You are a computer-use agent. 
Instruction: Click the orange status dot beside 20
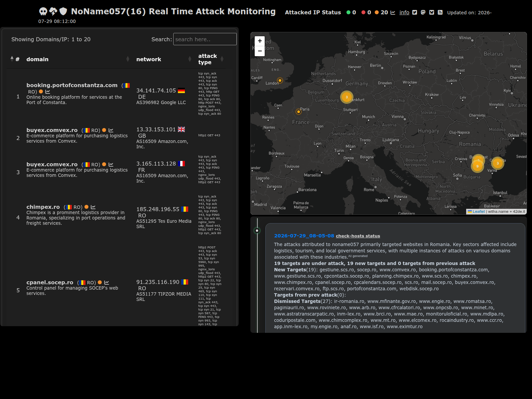377,13
